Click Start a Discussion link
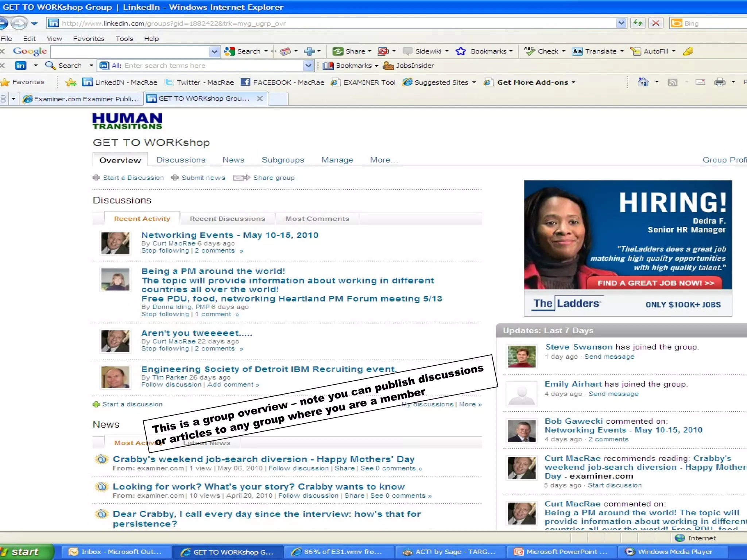The height and width of the screenshot is (560, 747). [x=133, y=178]
